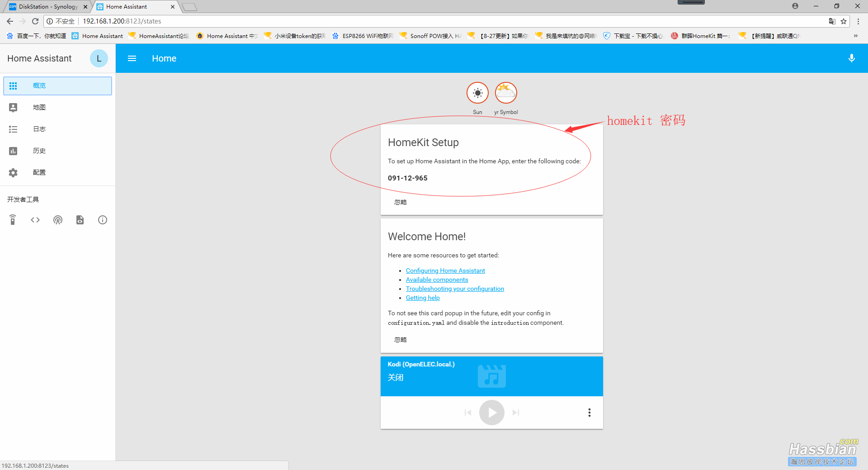868x470 pixels.
Task: Open ESP8266 WiFi物联 bookmark
Action: (x=363, y=36)
